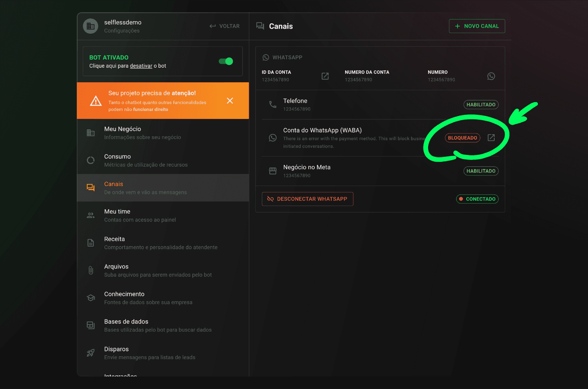The image size is (588, 389).
Task: Click the NUMERO DA CONTA value
Action: coord(358,80)
